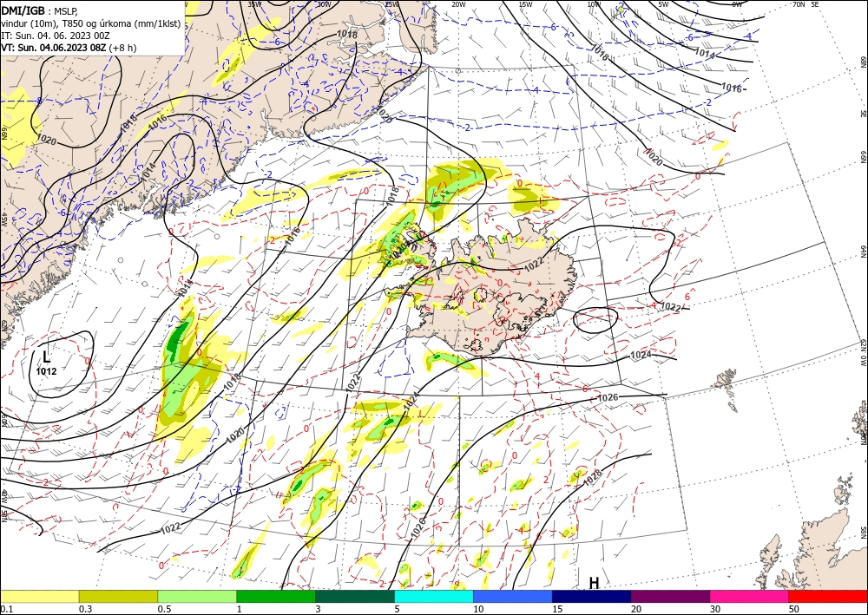Click the '35W' longitude label
The image size is (868, 615).
point(254,4)
